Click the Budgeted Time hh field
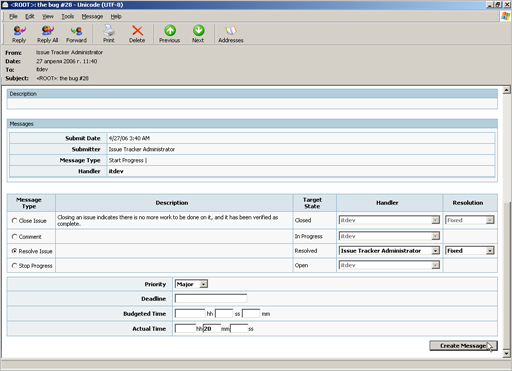The width and height of the screenshot is (512, 371). pyautogui.click(x=190, y=314)
